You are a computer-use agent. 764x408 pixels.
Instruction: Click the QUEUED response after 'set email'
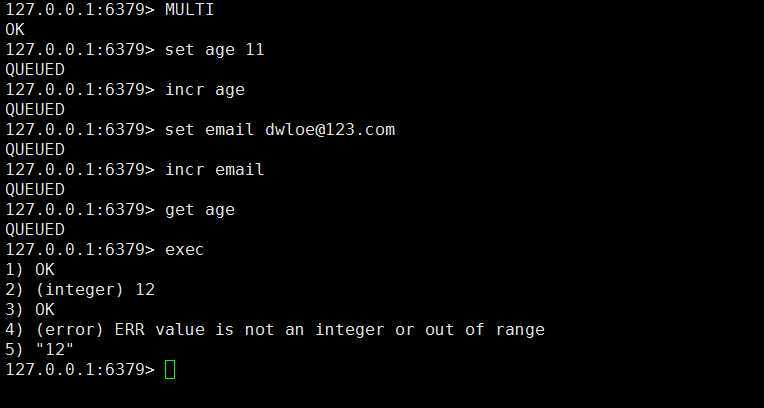(x=35, y=150)
